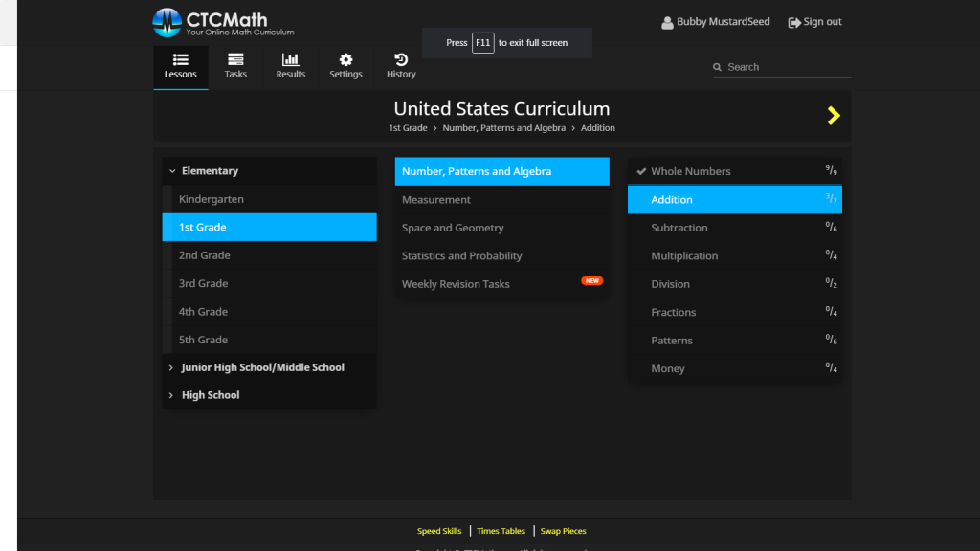Click Junior High School/Middle School label
This screenshot has width=980, height=551.
262,367
